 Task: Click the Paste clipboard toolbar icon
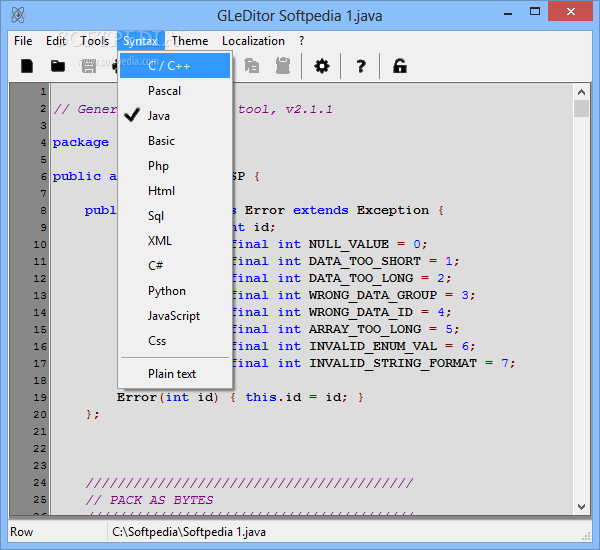tap(283, 66)
